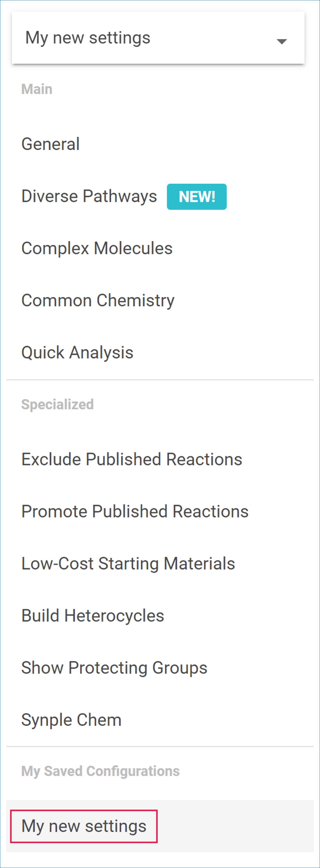320x868 pixels.
Task: Click the dropdown arrow beside My new settings
Action: (x=281, y=42)
